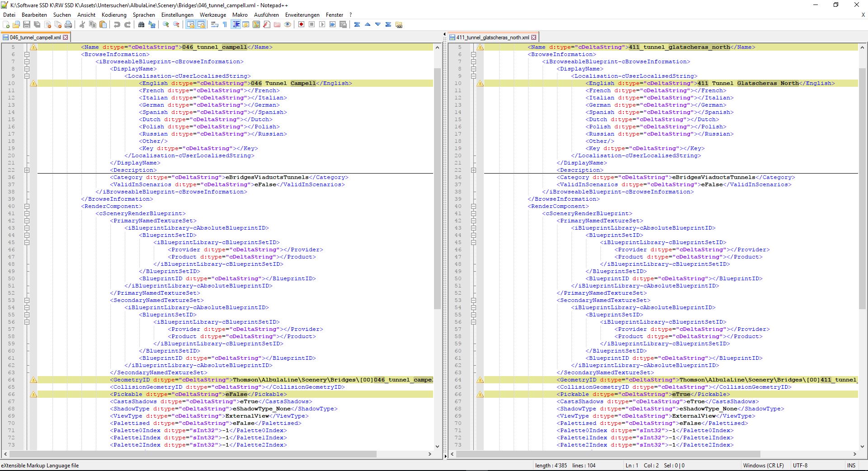This screenshot has width=868, height=471.
Task: Close the 046_tunnel_campell.xml tab
Action: click(66, 38)
